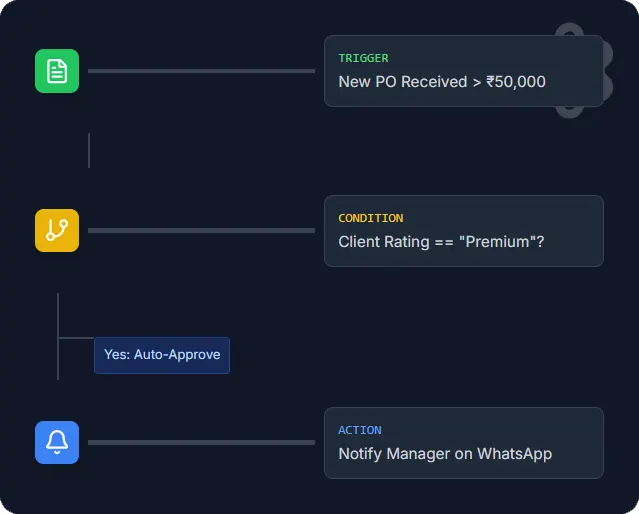Image resolution: width=639 pixels, height=514 pixels.
Task: Click the vertical connector between trigger and condition
Action: 89,150
